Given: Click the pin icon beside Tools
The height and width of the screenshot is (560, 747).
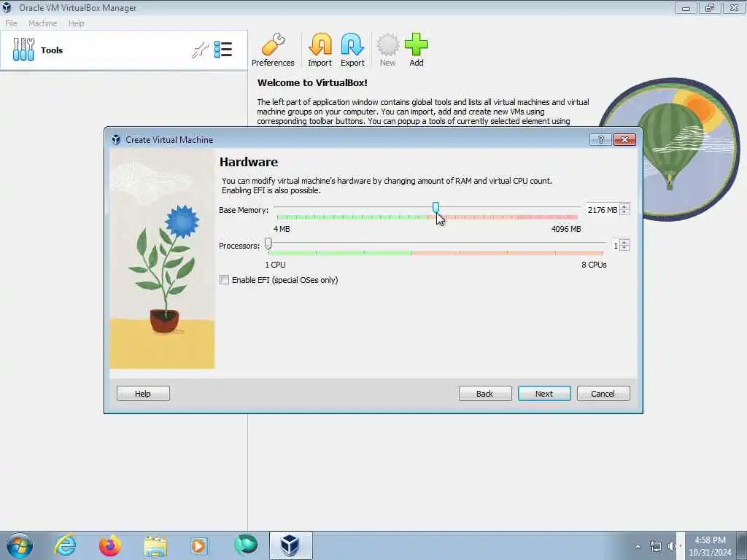Looking at the screenshot, I should click(200, 50).
